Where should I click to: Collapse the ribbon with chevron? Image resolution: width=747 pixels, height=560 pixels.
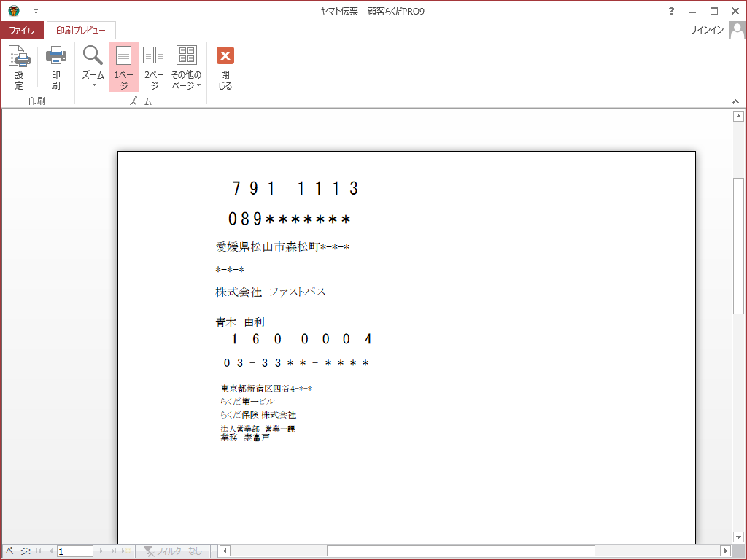[735, 101]
